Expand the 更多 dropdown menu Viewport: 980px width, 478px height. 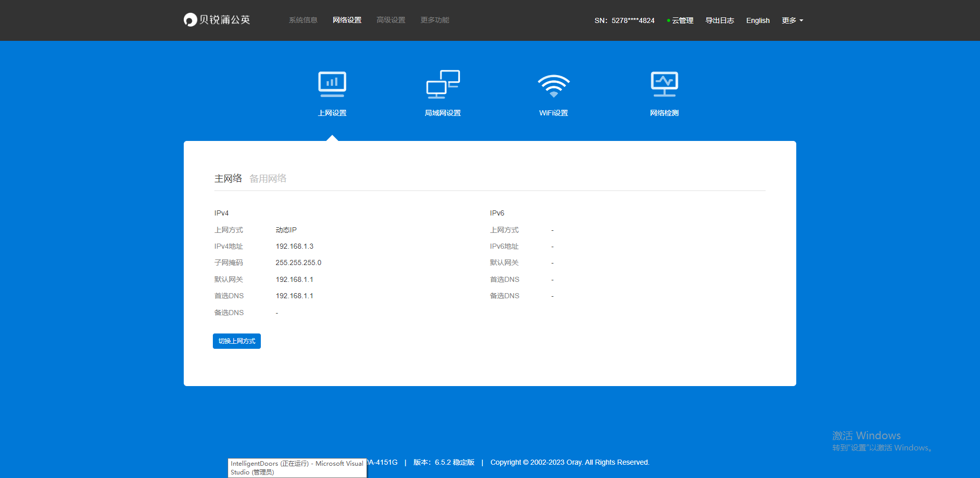(792, 20)
